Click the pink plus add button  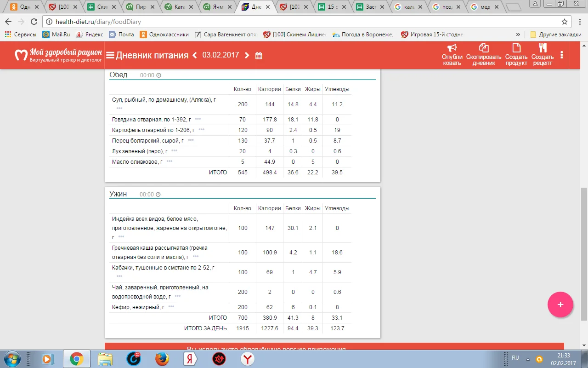coord(560,305)
